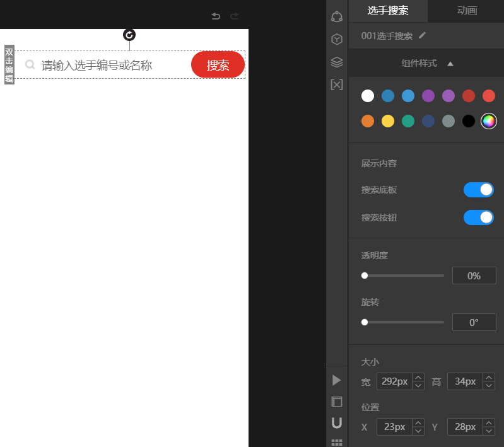Select the yellow color swatch

(388, 121)
